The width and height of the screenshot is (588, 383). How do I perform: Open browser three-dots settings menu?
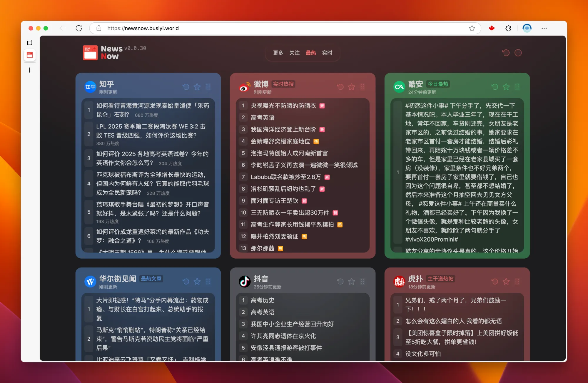tap(544, 28)
